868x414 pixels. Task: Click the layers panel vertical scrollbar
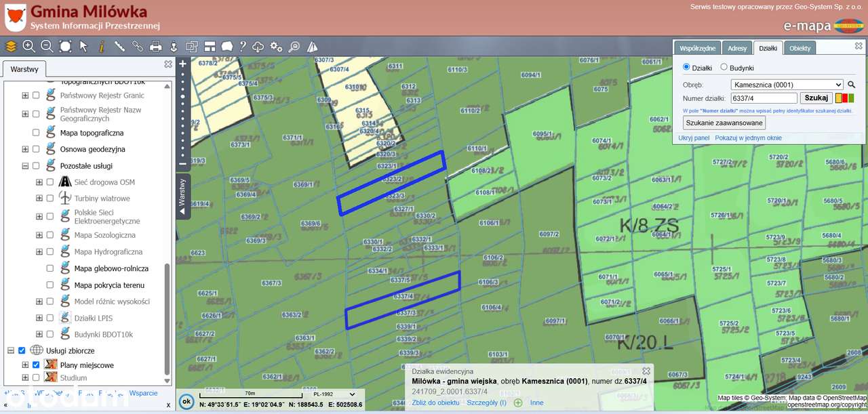click(x=167, y=318)
